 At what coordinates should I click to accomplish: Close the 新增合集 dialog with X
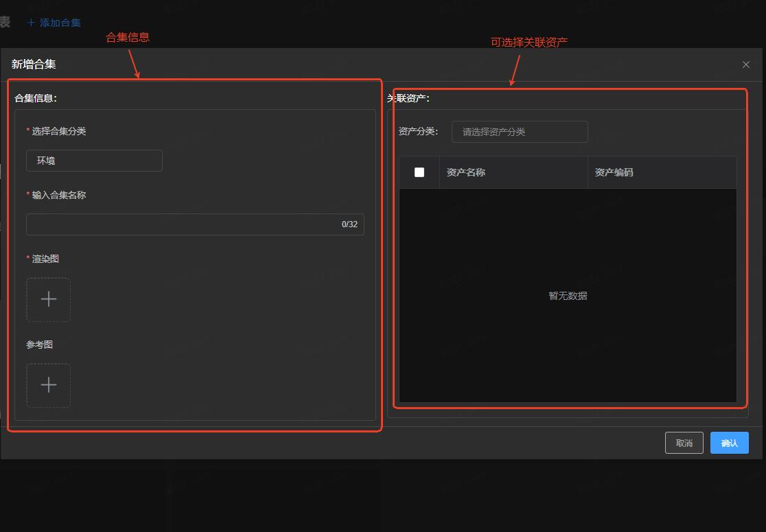(x=745, y=65)
